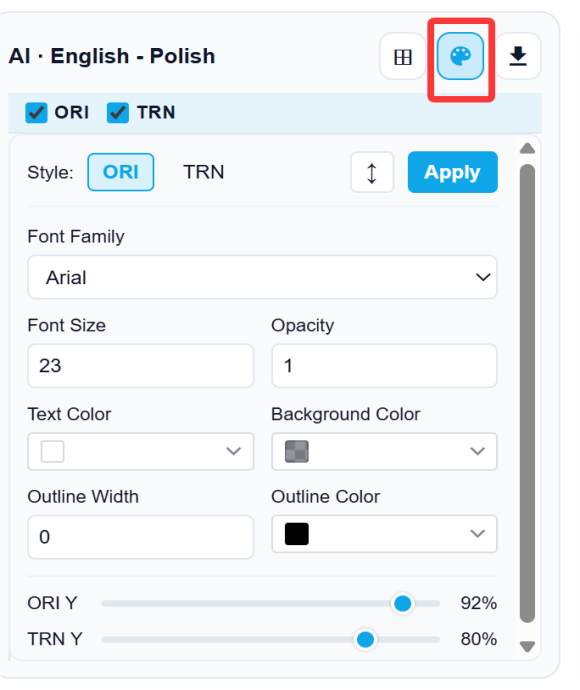Click the Apply button
This screenshot has width=580, height=690.
pyautogui.click(x=452, y=172)
